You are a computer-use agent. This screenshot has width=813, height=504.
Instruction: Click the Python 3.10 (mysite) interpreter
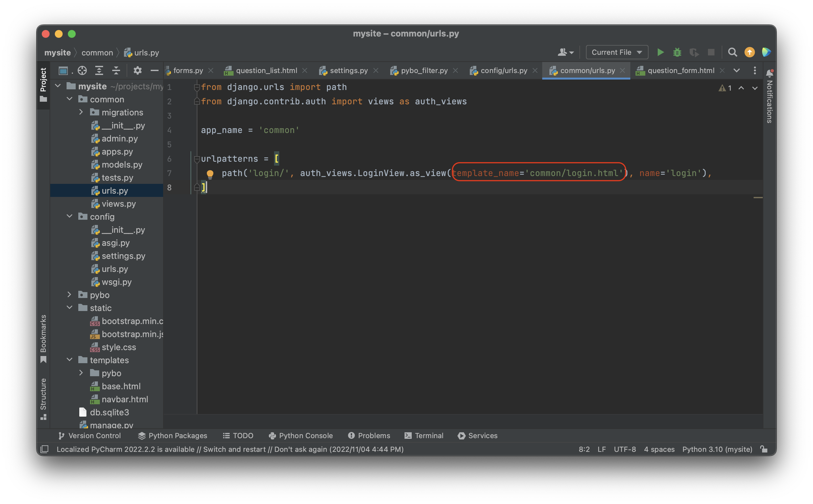pyautogui.click(x=717, y=449)
